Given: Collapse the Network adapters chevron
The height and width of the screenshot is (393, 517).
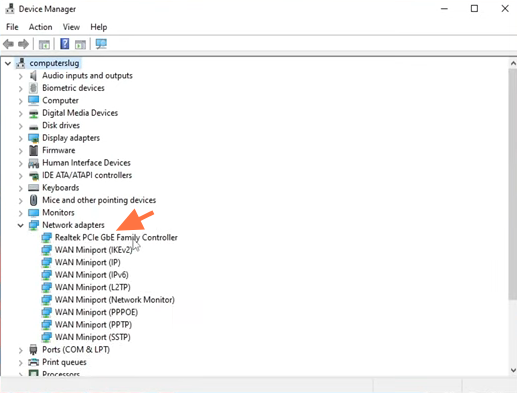Looking at the screenshot, I should pyautogui.click(x=21, y=225).
